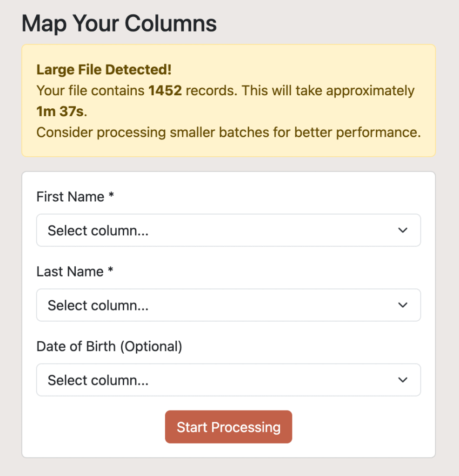Click the chevron on the Date of Birth dropdown

point(403,380)
